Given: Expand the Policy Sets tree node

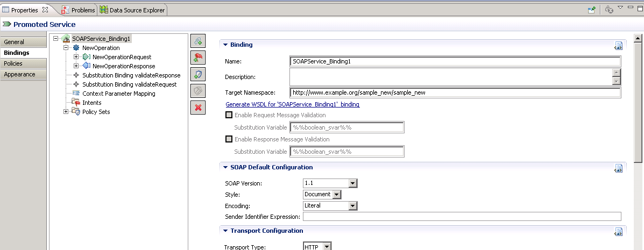Looking at the screenshot, I should coord(66,112).
